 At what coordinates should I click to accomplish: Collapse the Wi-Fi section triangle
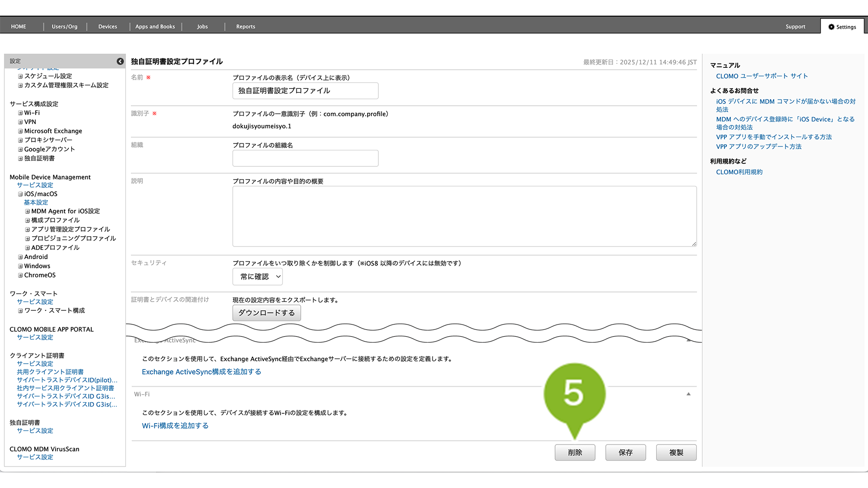(x=688, y=394)
